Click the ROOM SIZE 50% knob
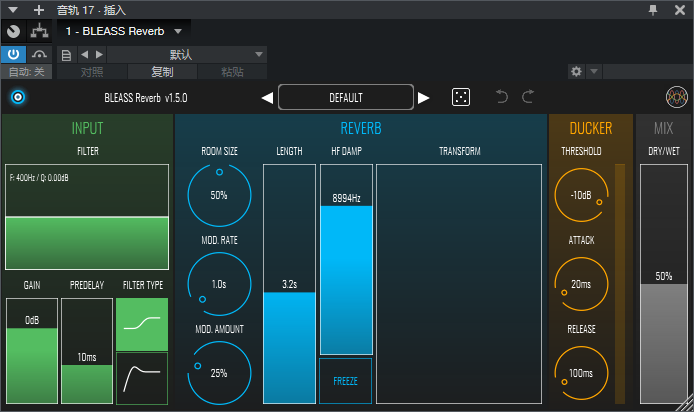 pyautogui.click(x=219, y=195)
